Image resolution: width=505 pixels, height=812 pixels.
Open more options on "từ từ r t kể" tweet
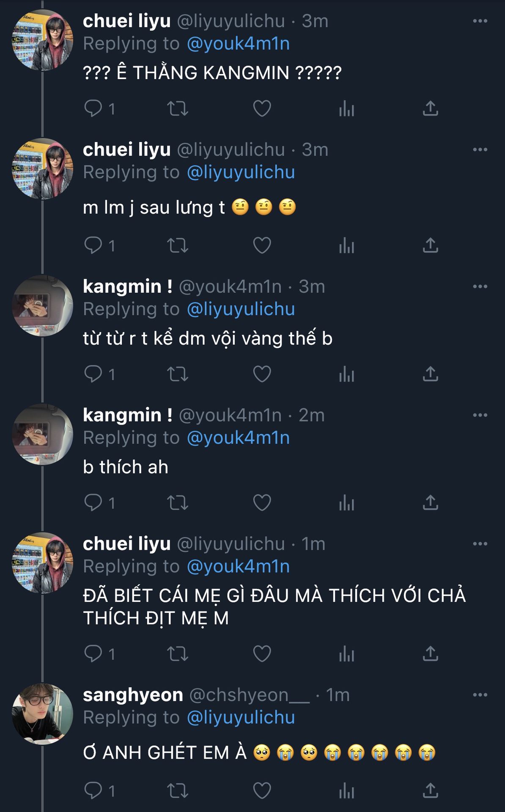480,287
